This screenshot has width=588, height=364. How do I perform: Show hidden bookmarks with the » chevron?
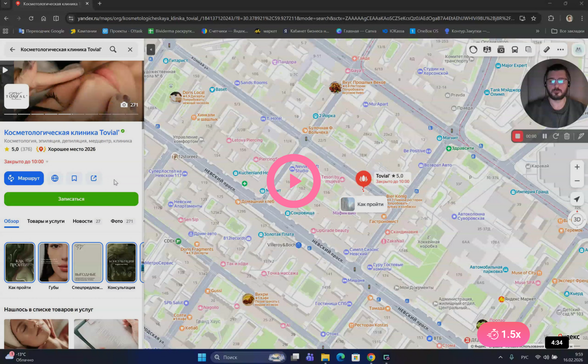coord(538,31)
